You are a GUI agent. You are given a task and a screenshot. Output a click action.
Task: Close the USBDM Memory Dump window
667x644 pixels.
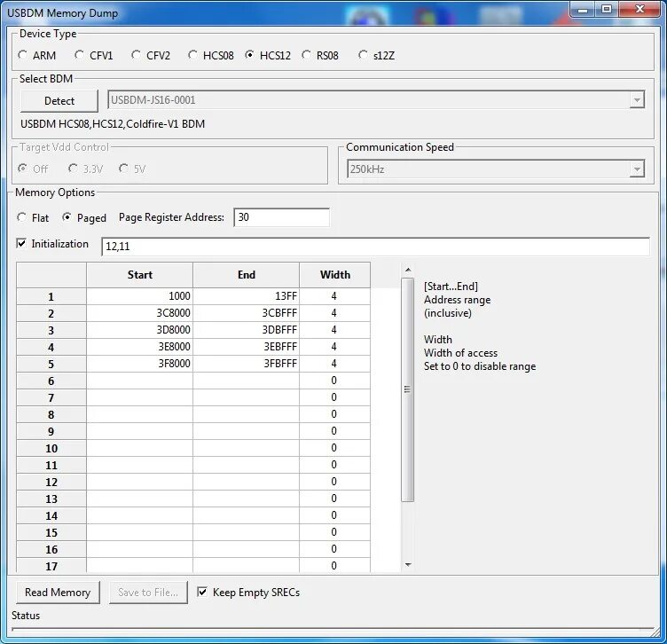(640, 10)
